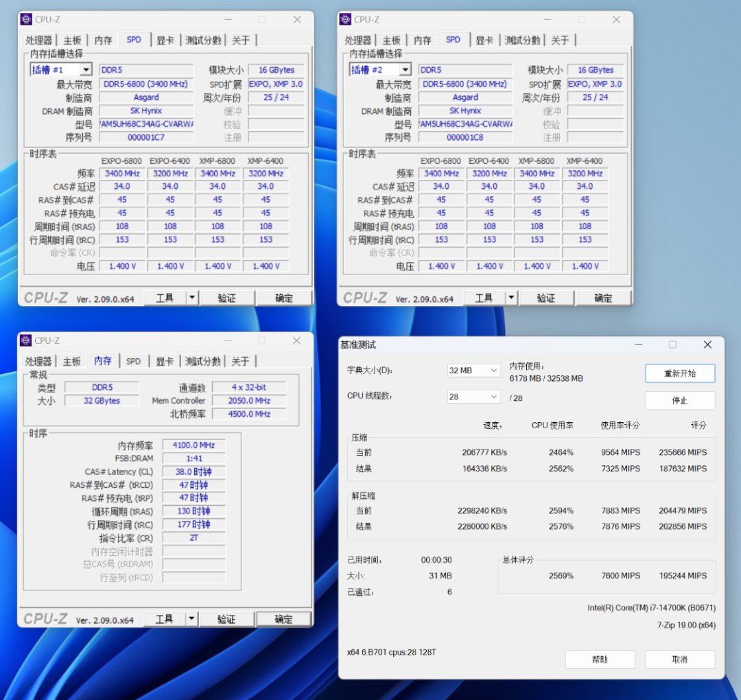Click 工具 button in slot #1 window
Image resolution: width=741 pixels, height=700 pixels.
165,298
